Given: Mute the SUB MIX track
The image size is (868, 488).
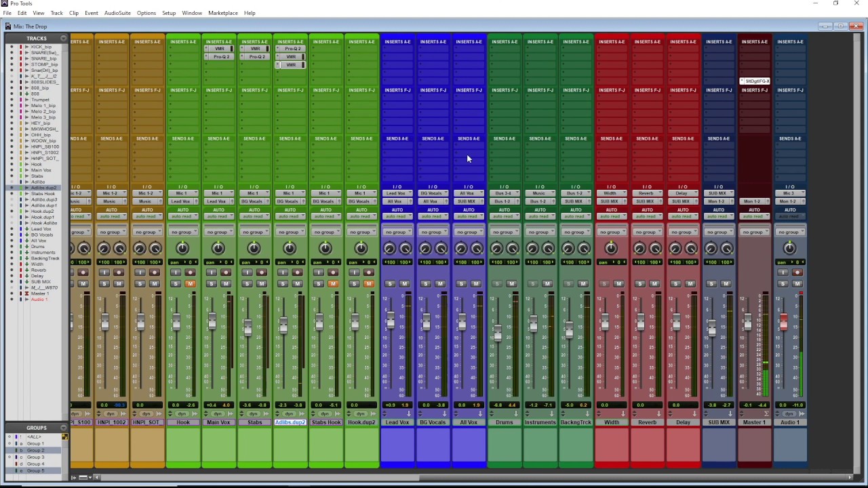Looking at the screenshot, I should [x=726, y=284].
